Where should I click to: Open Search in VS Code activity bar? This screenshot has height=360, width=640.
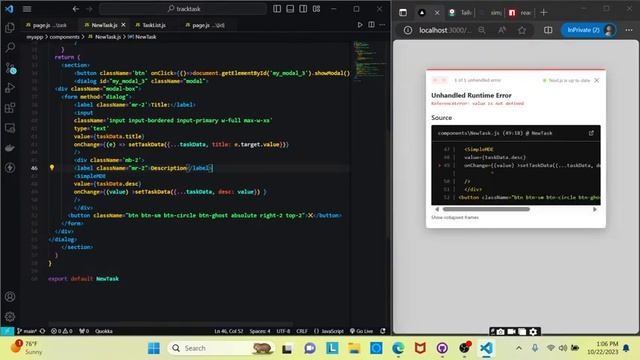pos(10,47)
